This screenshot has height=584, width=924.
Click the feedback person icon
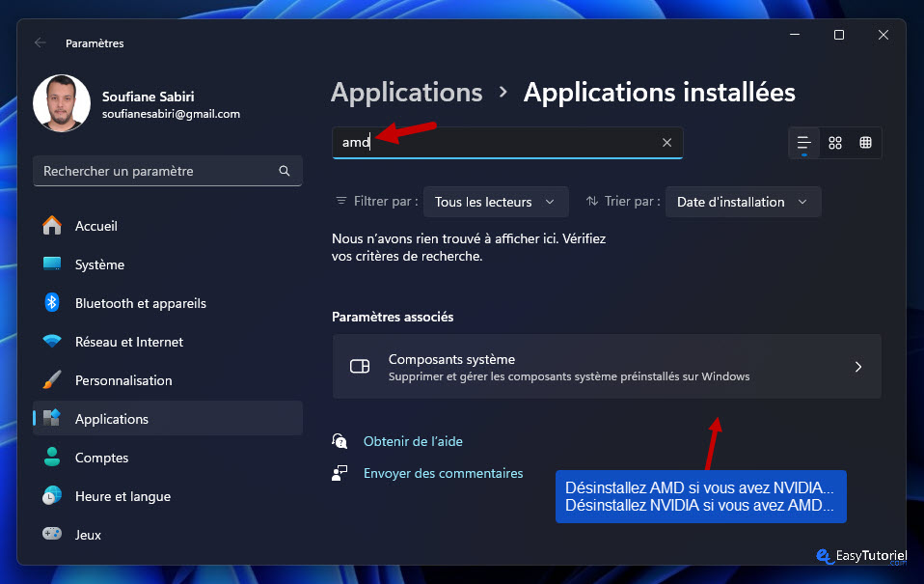[x=340, y=473]
